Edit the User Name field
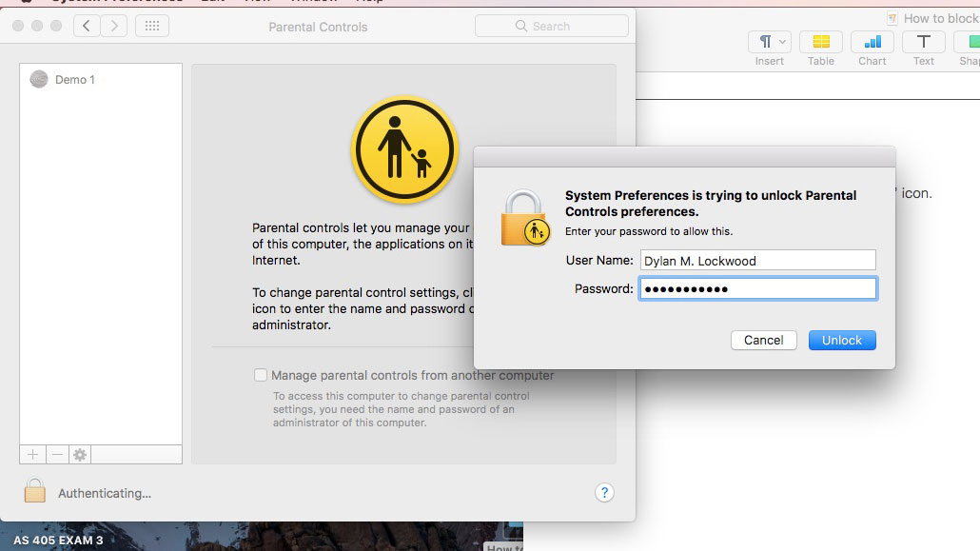 point(757,260)
